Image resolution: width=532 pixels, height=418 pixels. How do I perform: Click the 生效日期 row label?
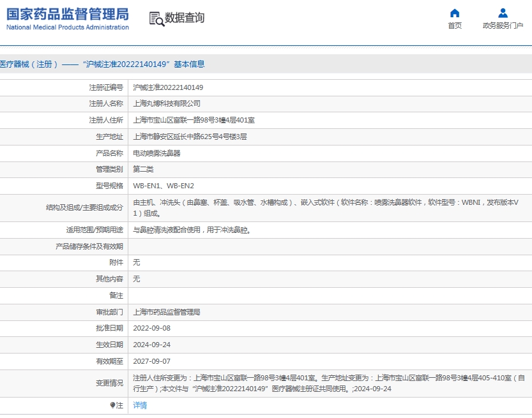pos(109,345)
